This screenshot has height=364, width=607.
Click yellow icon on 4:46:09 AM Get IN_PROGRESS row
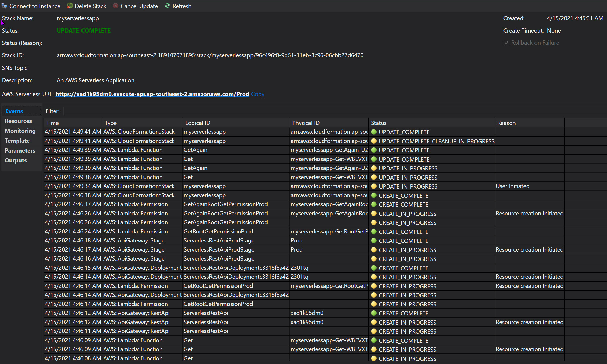(374, 349)
